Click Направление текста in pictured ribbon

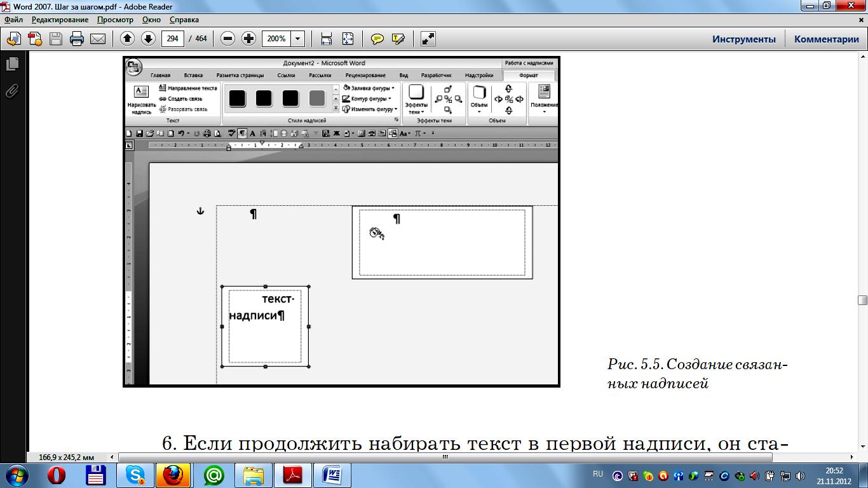[188, 88]
